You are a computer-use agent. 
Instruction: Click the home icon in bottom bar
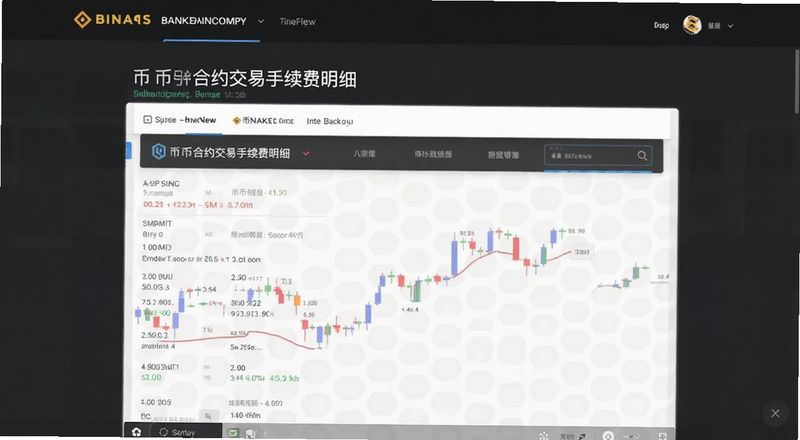click(x=136, y=432)
